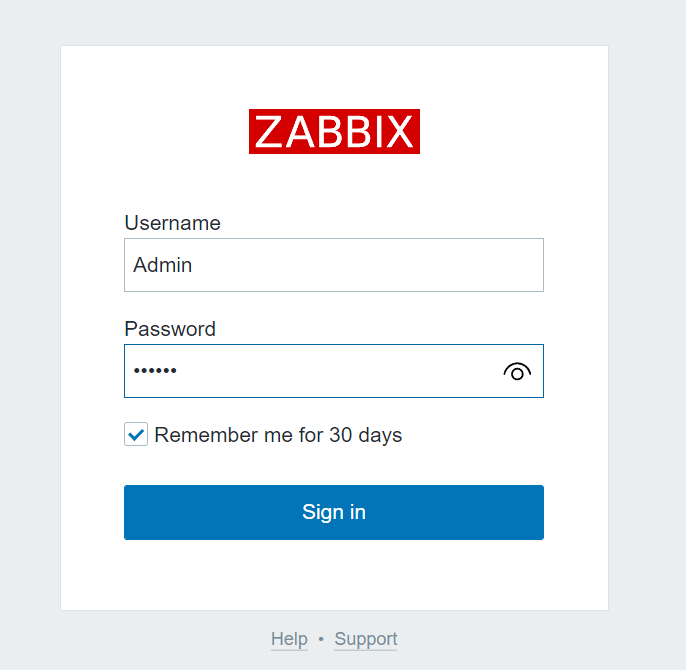
Task: Click the "30 days" text
Action: click(366, 435)
